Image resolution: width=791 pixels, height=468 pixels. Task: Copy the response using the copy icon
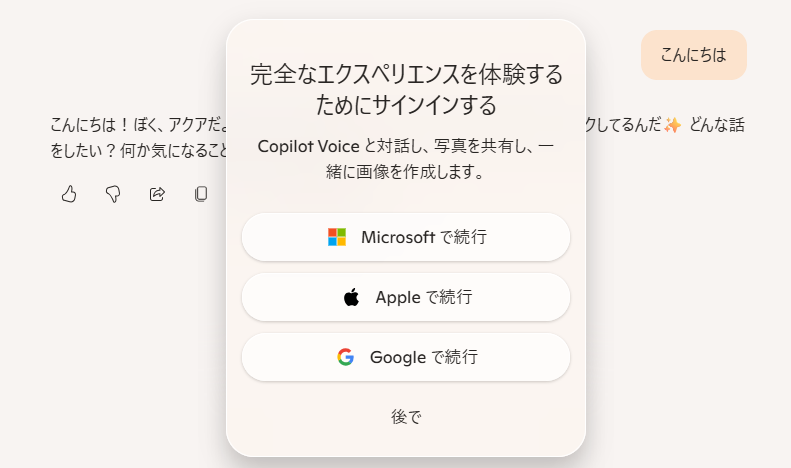coord(201,194)
